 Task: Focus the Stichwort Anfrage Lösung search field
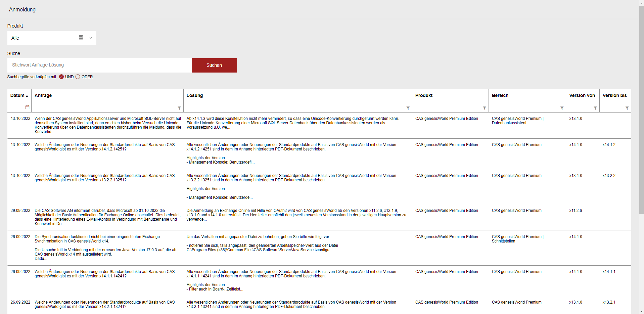[99, 65]
